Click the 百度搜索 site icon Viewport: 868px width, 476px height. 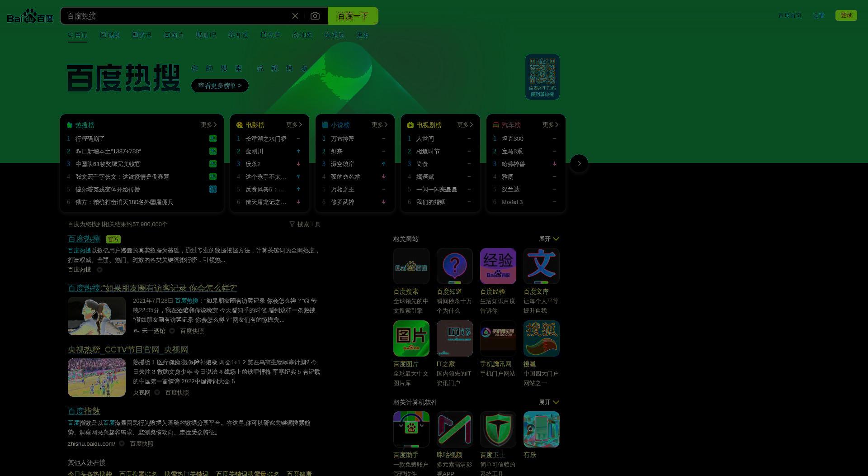click(411, 266)
